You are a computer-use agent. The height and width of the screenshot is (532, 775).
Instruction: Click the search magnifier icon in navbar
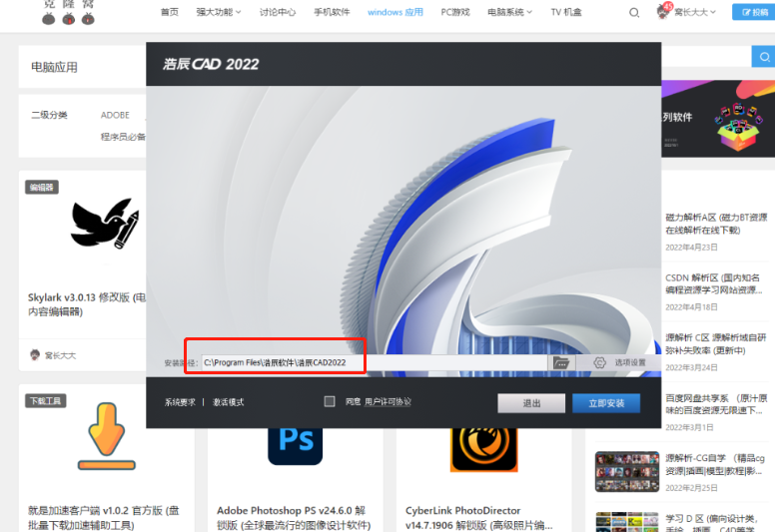[633, 12]
